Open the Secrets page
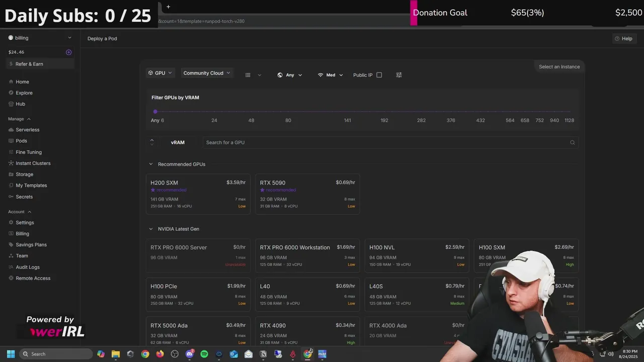 click(24, 197)
